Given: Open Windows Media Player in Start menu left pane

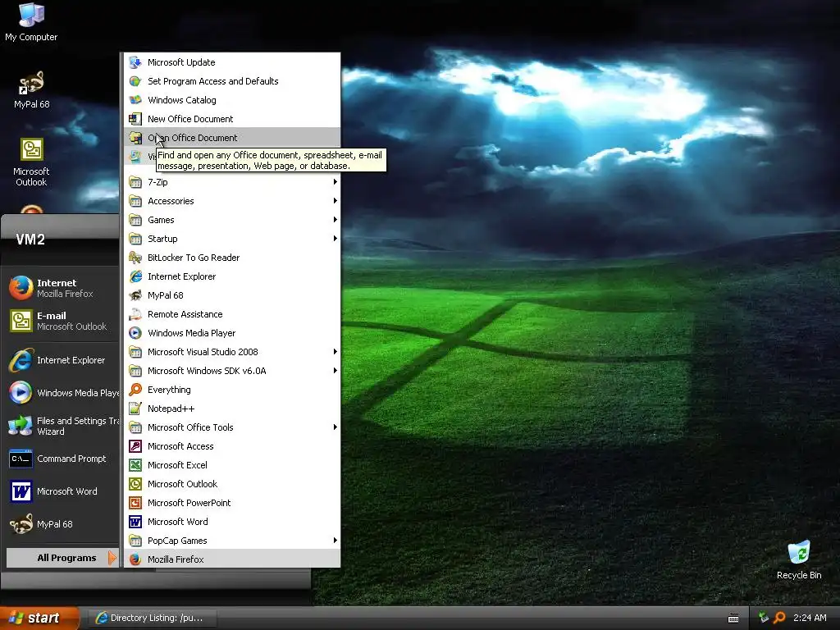Looking at the screenshot, I should [62, 393].
